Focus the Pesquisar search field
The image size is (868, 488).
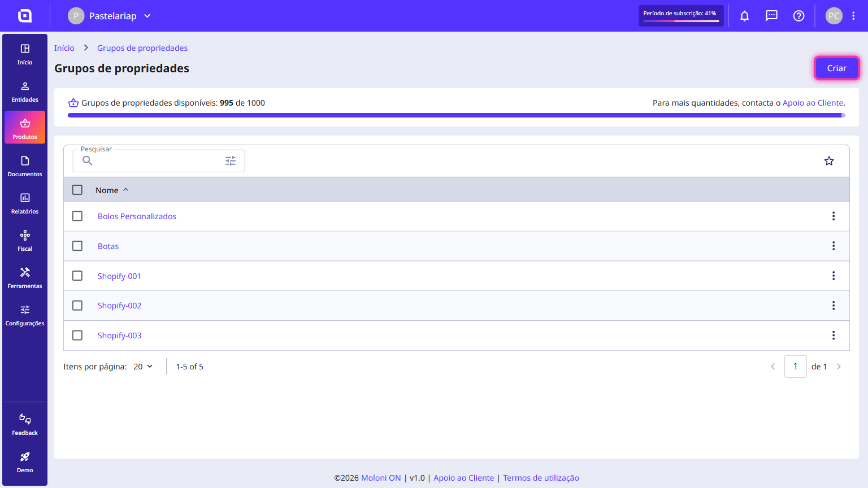pyautogui.click(x=159, y=161)
